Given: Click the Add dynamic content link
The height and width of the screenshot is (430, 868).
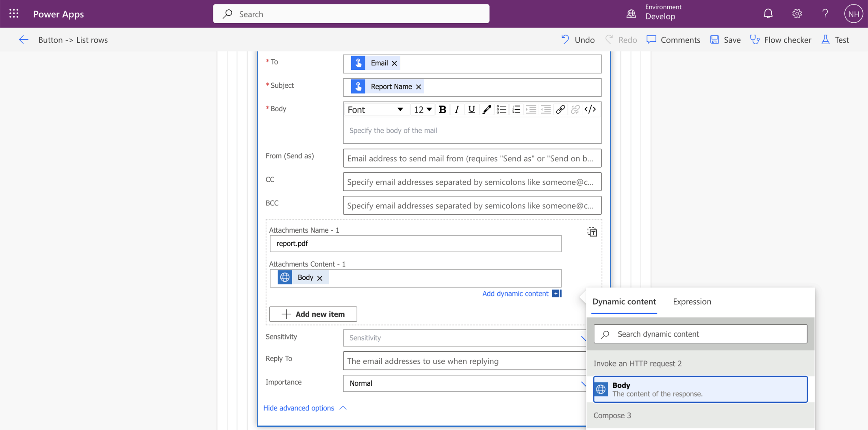Looking at the screenshot, I should coord(515,293).
